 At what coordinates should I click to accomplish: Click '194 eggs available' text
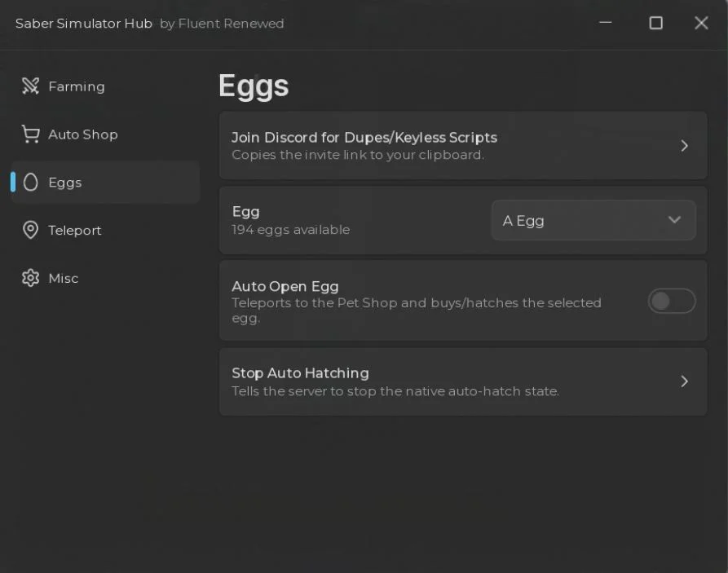[x=291, y=229]
